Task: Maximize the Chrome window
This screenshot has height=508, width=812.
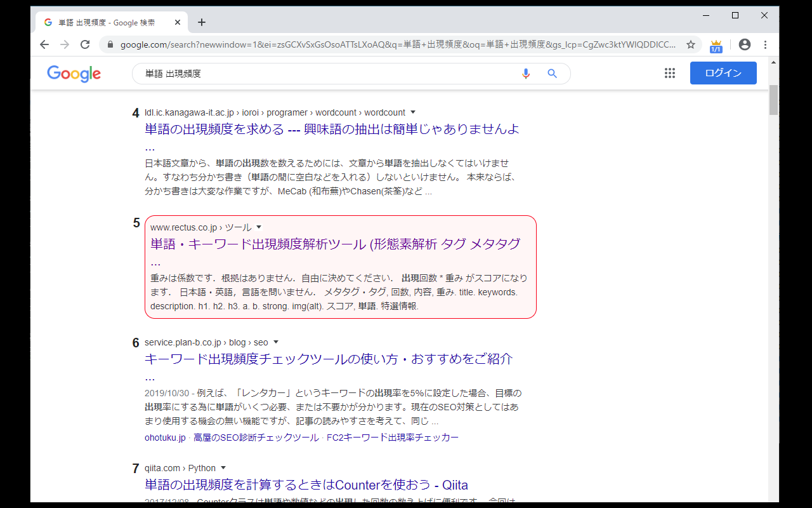Action: [x=735, y=15]
